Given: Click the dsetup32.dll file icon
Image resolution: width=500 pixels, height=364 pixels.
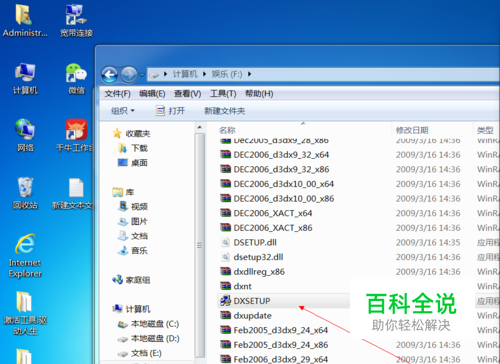Looking at the screenshot, I should coord(226,257).
